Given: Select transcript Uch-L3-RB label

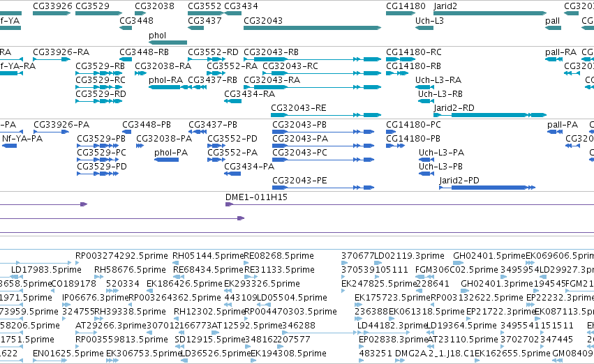Looking at the screenshot, I should click(440, 94).
